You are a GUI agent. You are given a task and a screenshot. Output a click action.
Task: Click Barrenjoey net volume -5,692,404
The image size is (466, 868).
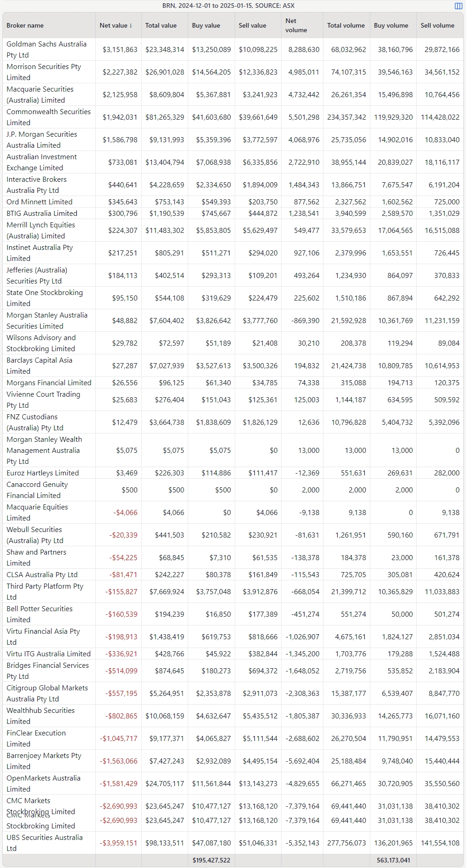[302, 761]
